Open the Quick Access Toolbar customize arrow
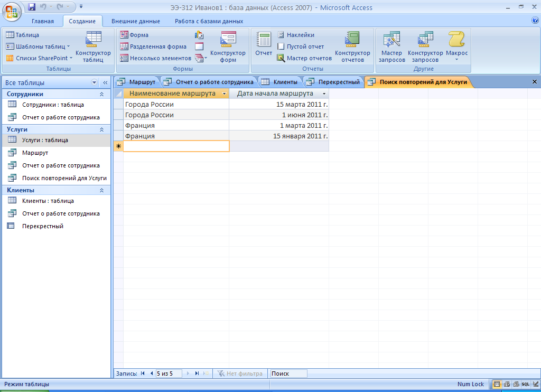This screenshot has height=392, width=541. (x=81, y=6)
